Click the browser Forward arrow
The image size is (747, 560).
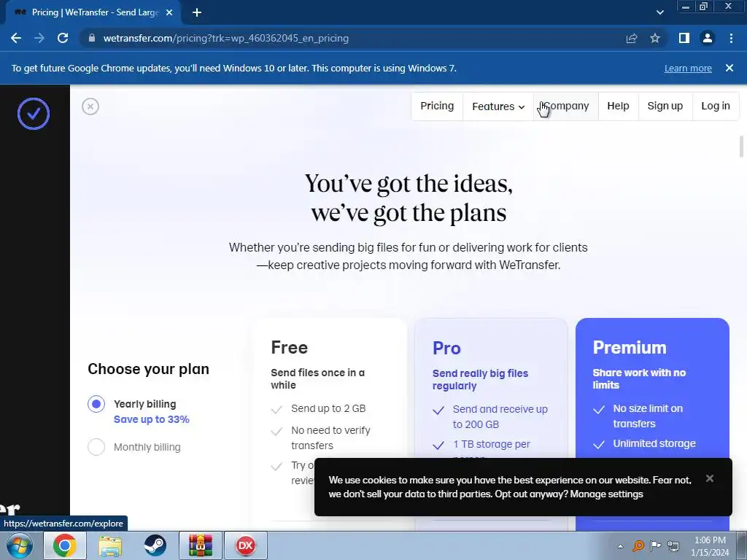coord(39,38)
